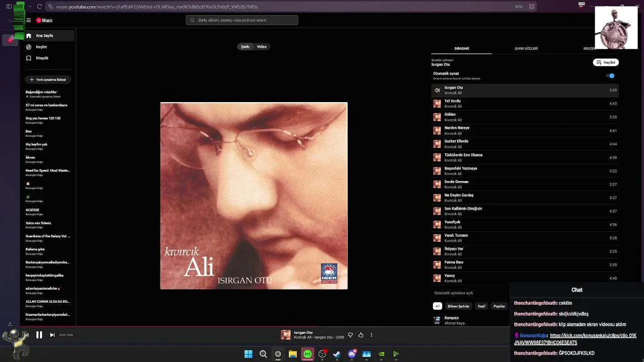Play Yusufçuk from the queue
This screenshot has width=644, height=362.
point(525,225)
